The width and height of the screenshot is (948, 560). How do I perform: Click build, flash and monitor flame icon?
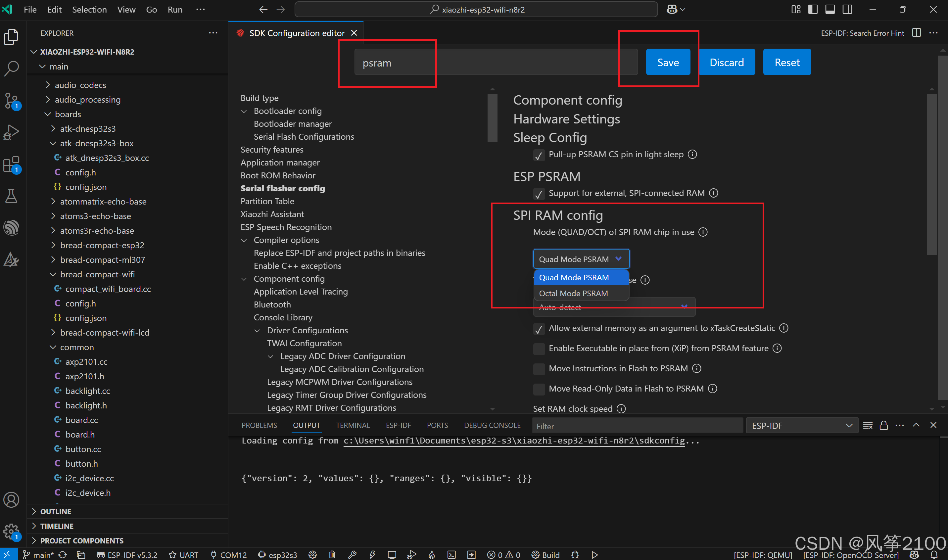coord(432,555)
